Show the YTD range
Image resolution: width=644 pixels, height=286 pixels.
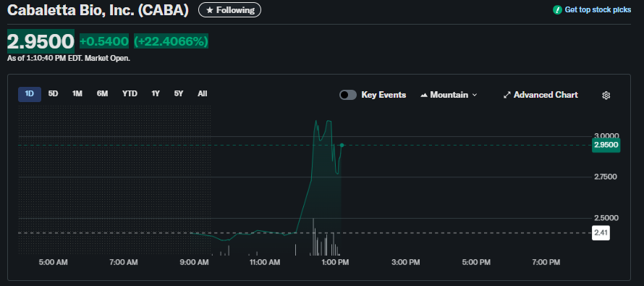130,93
